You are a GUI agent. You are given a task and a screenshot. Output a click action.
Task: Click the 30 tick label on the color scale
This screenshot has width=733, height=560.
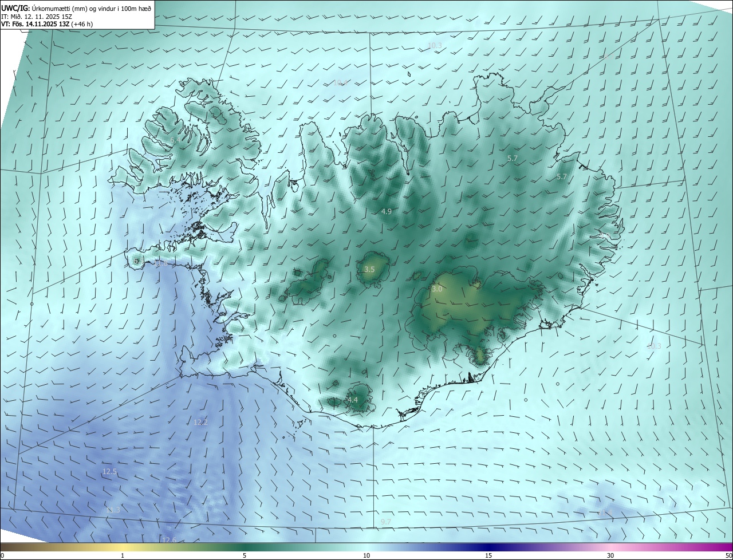610,555
